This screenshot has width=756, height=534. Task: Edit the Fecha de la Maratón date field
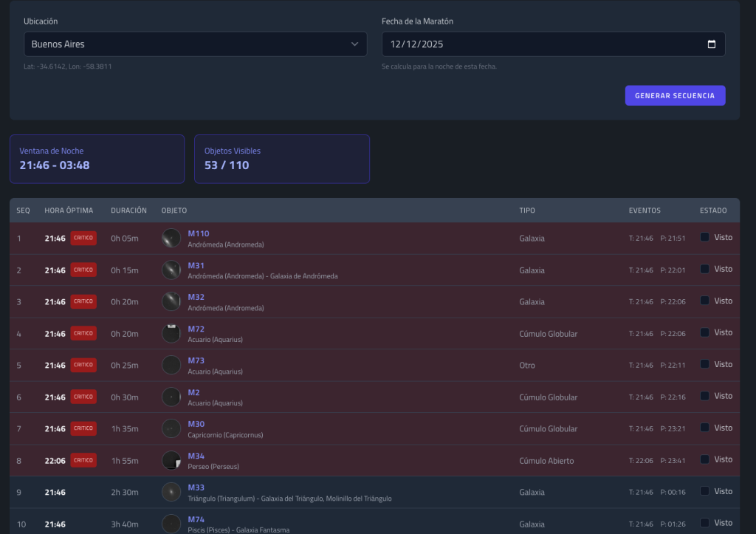coord(554,44)
